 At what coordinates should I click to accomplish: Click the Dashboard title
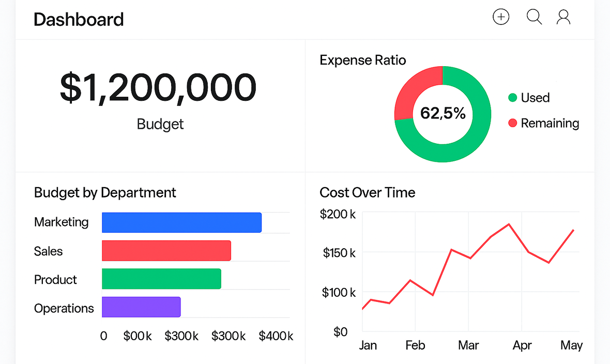click(x=79, y=20)
